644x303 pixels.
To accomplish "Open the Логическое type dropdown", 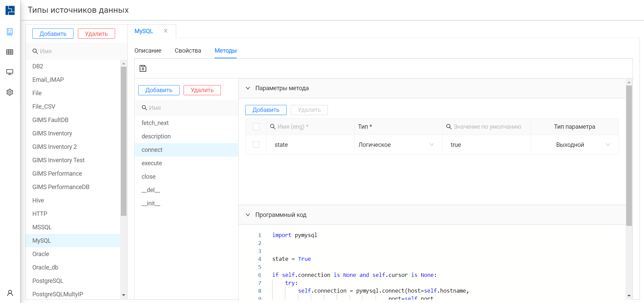I will (x=398, y=145).
